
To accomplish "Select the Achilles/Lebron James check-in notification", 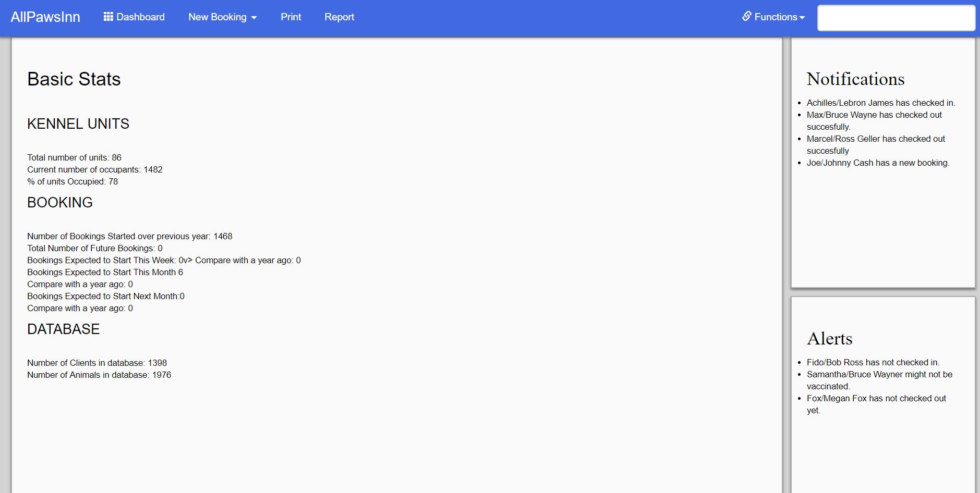I will [x=880, y=103].
